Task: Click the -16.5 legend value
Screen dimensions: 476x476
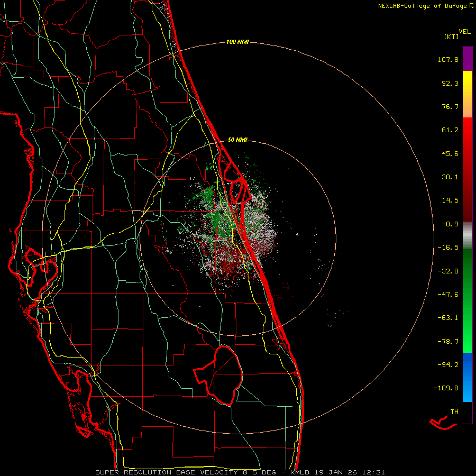Action: [448, 248]
